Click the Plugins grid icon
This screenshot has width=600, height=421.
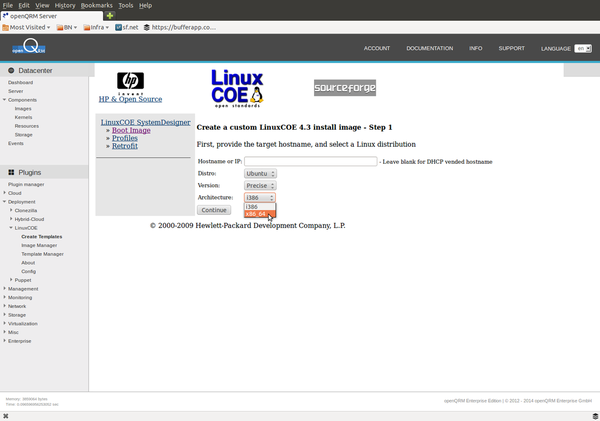11,173
